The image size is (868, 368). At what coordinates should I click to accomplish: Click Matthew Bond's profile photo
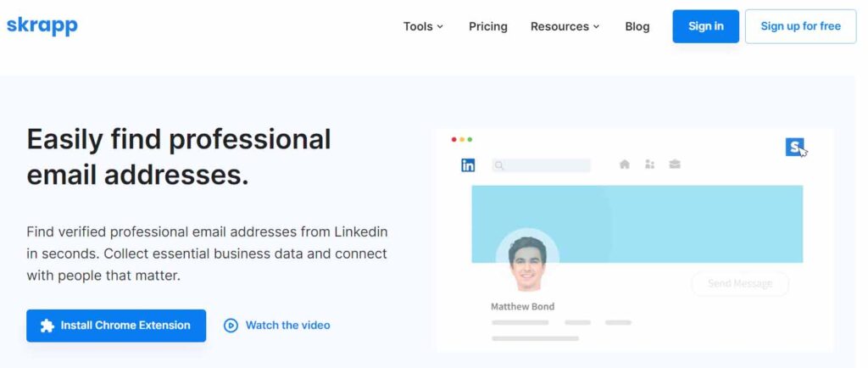[526, 262]
